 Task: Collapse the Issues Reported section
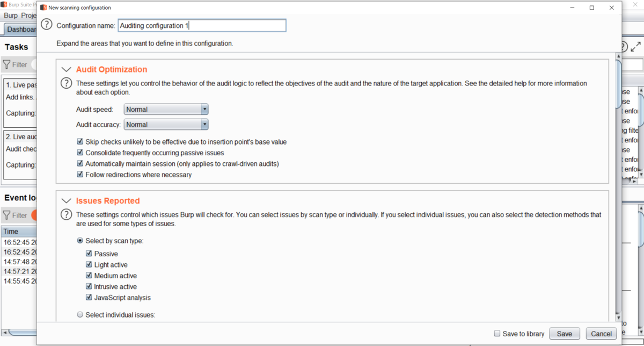[x=67, y=201]
